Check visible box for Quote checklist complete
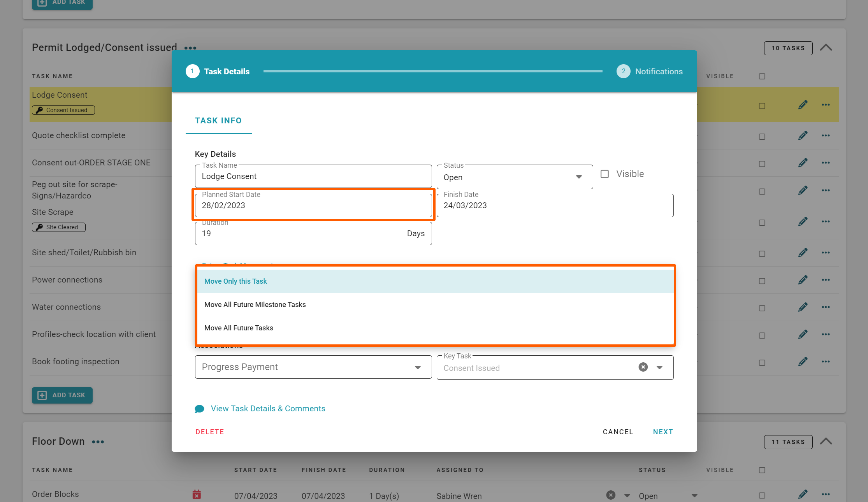 762,137
